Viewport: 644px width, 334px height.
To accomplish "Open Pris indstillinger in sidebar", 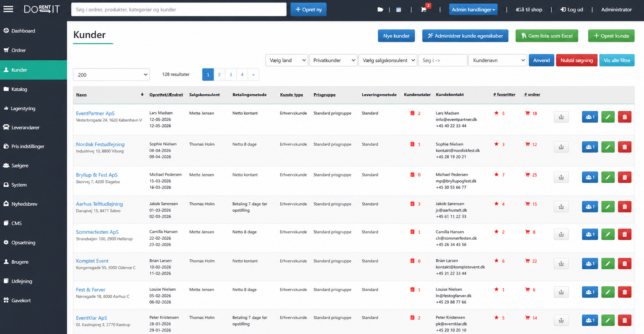I will pos(28,146).
